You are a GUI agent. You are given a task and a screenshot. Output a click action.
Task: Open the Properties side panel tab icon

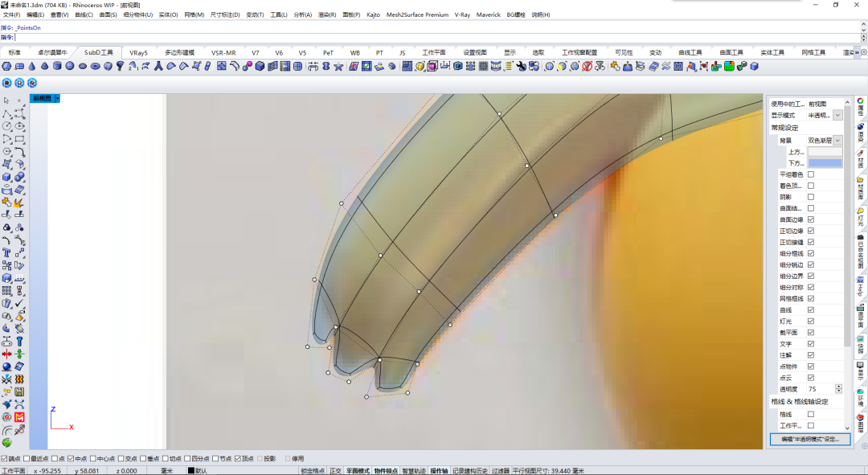click(860, 106)
